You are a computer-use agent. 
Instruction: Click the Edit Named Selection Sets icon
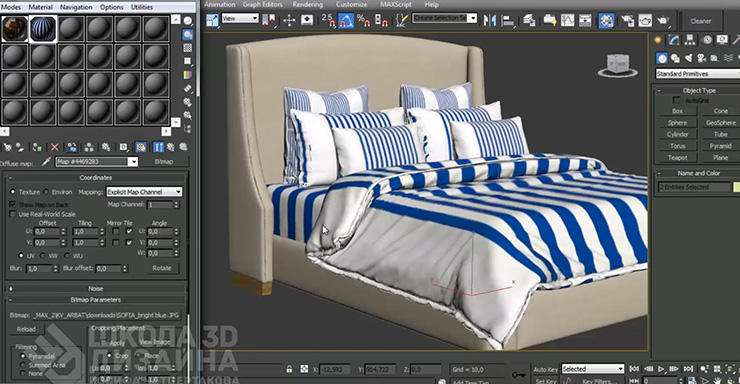[x=402, y=20]
